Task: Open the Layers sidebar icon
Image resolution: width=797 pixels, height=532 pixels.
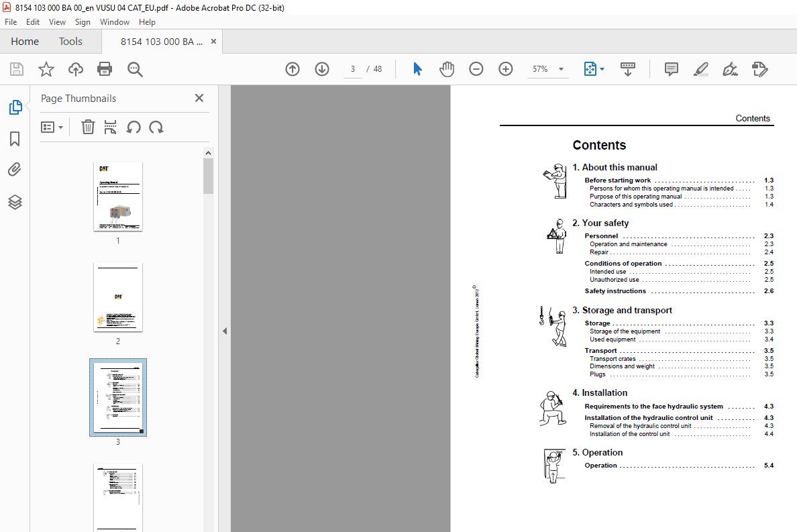Action: 15,202
